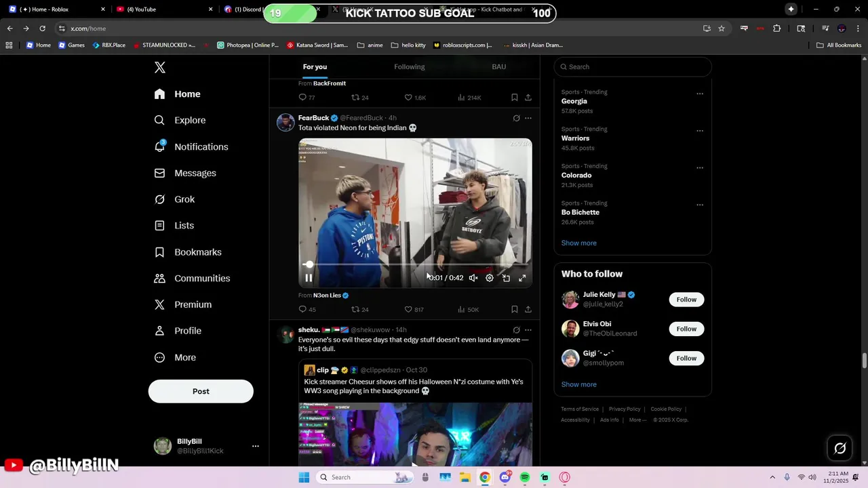Open Chrome extensions puzzle icon
The width and height of the screenshot is (868, 488).
coord(777,28)
